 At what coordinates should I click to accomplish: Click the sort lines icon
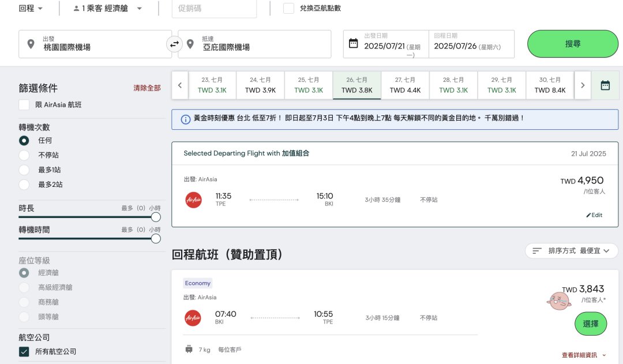537,251
